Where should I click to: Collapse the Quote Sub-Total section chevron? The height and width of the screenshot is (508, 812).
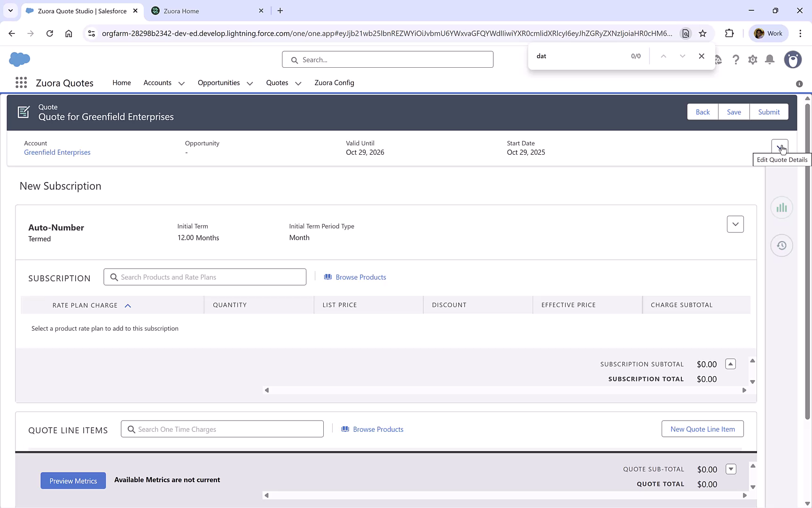(731, 469)
